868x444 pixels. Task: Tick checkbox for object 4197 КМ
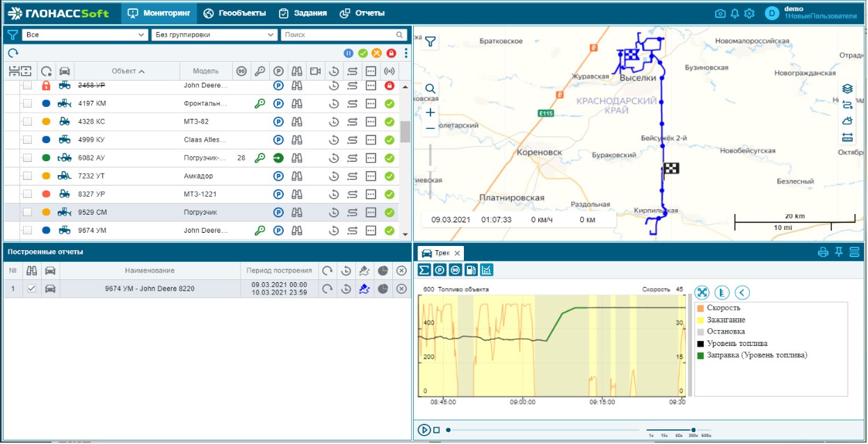(x=27, y=104)
